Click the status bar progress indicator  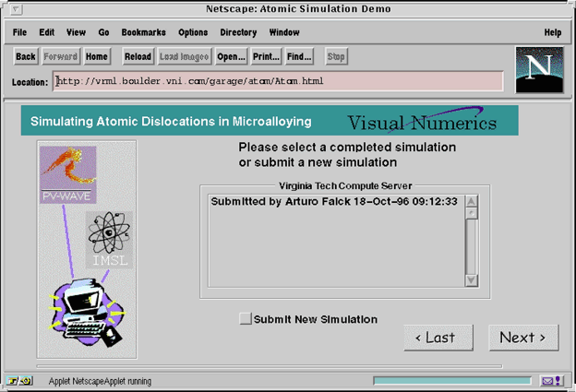click(452, 381)
